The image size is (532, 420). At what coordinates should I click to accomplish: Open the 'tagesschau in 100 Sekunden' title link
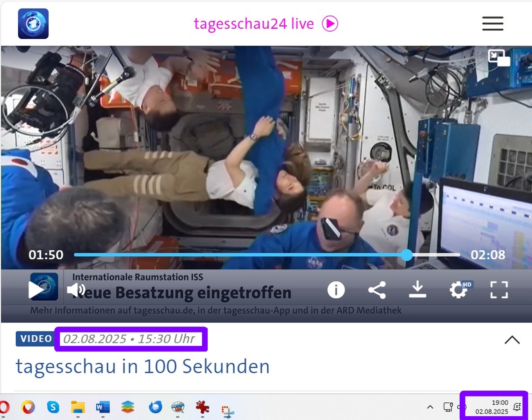tap(143, 366)
